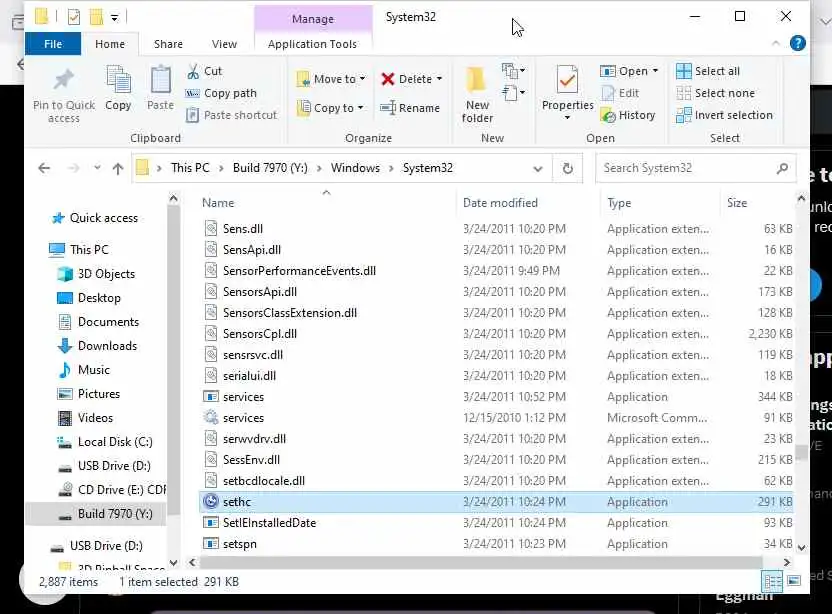Select Downloads in navigation pane
832x614 pixels.
click(x=107, y=346)
